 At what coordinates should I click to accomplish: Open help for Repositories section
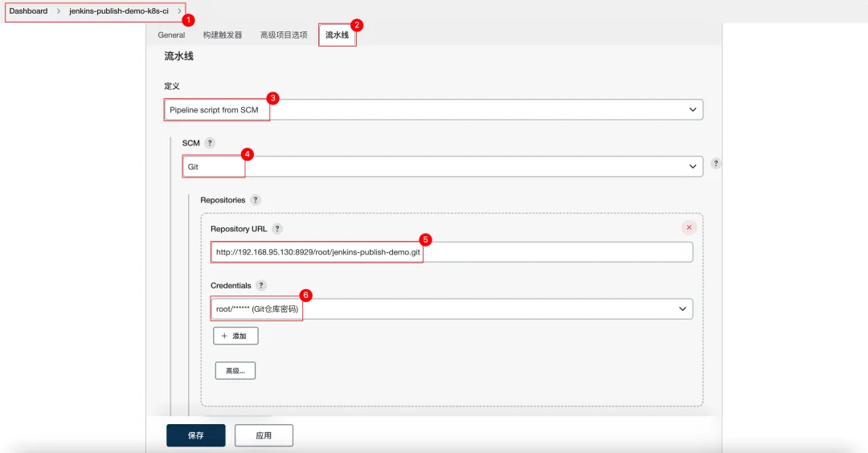pyautogui.click(x=256, y=200)
